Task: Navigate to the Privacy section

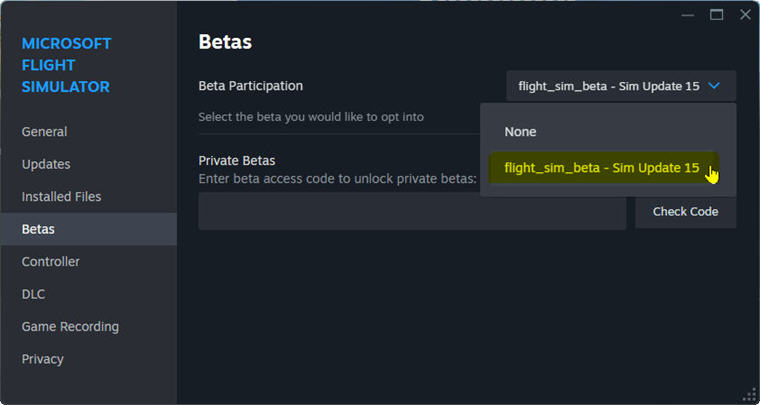Action: [x=43, y=359]
